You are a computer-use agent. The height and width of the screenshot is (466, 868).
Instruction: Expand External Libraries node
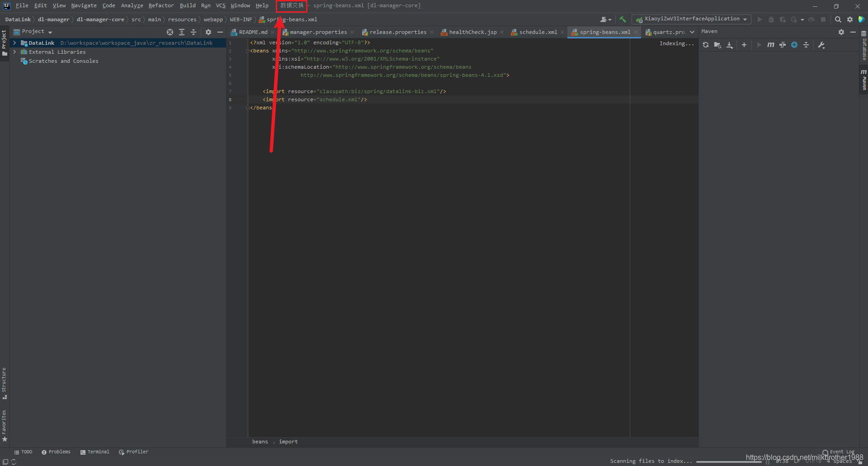click(14, 52)
